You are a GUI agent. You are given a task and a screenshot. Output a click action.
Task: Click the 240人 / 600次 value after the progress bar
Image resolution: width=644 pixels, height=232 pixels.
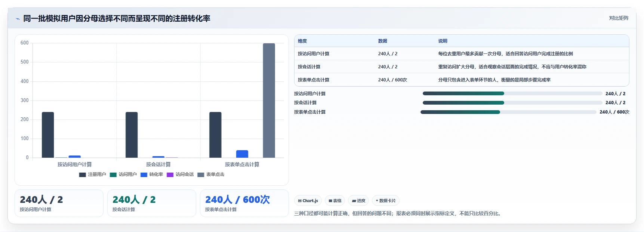(614, 112)
